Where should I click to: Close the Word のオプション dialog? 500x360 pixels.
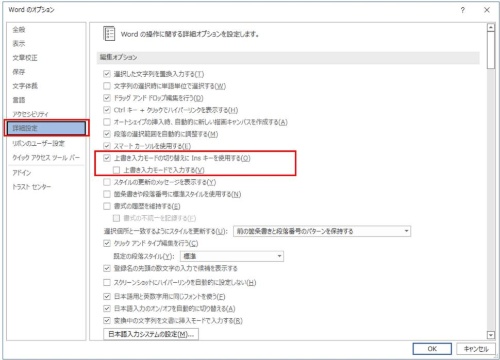click(x=487, y=10)
